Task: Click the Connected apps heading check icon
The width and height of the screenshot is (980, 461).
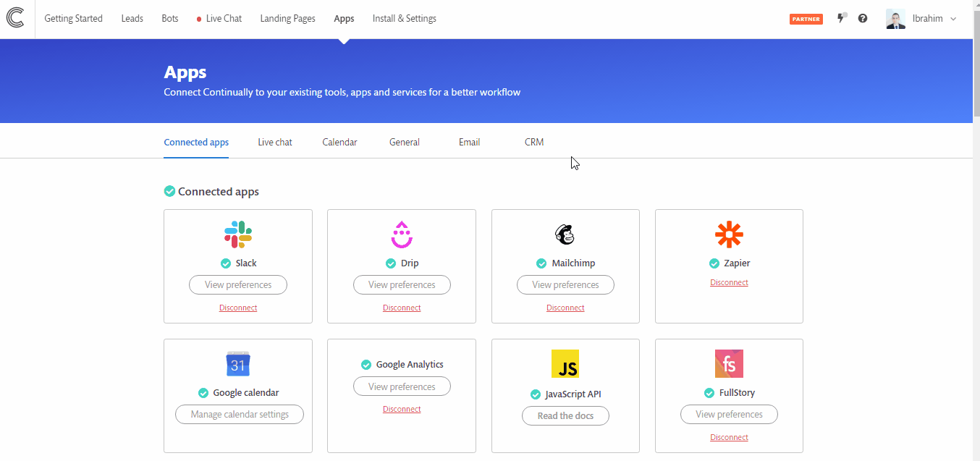Action: 169,191
